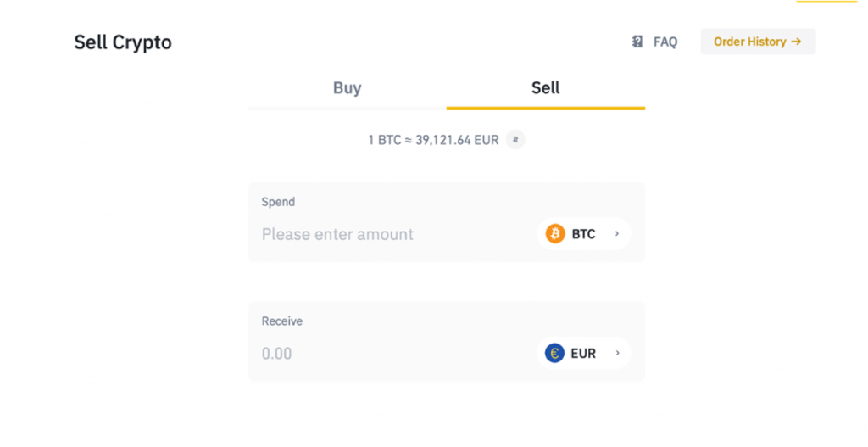
Task: Expand the chevron next to BTC
Action: pyautogui.click(x=617, y=234)
